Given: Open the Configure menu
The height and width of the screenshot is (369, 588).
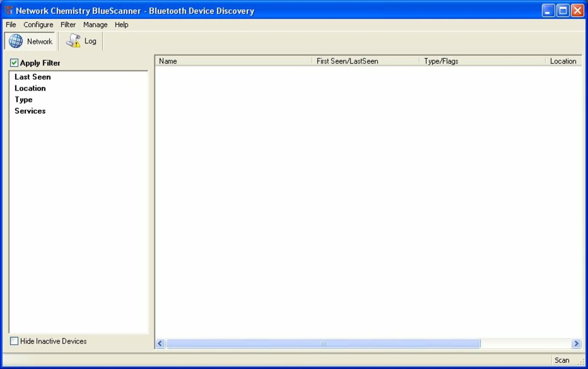Looking at the screenshot, I should [x=38, y=24].
